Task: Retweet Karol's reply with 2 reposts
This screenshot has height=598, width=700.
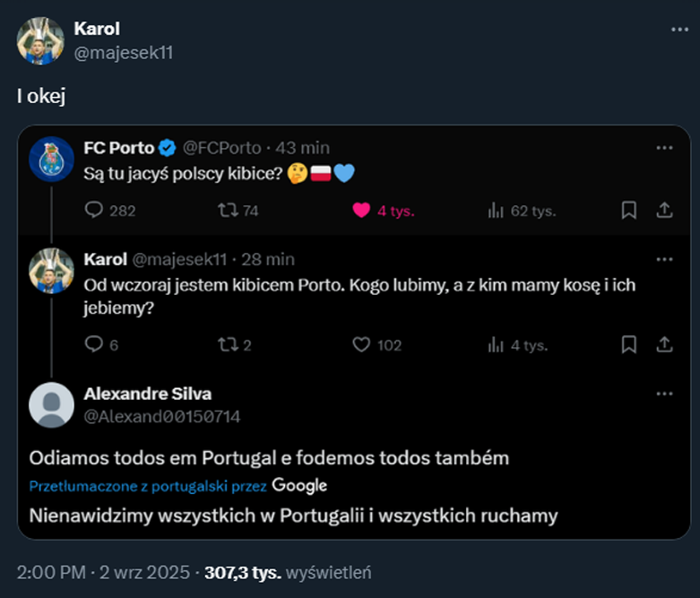Action: pos(227,344)
